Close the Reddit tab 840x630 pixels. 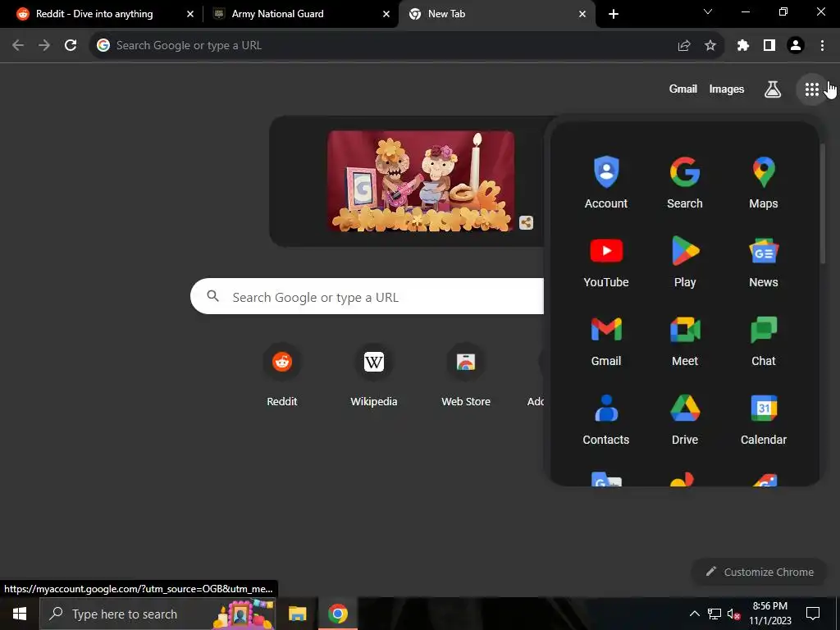point(189,14)
